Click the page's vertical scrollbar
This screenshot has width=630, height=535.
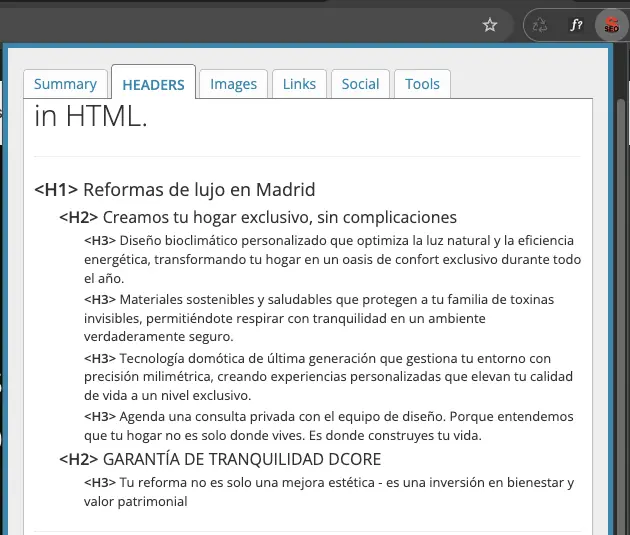[621, 300]
